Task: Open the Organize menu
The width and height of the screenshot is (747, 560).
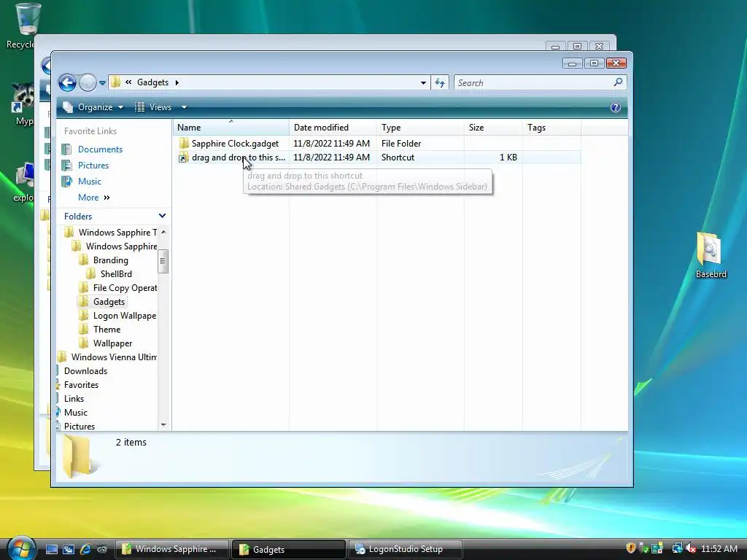Action: 94,107
